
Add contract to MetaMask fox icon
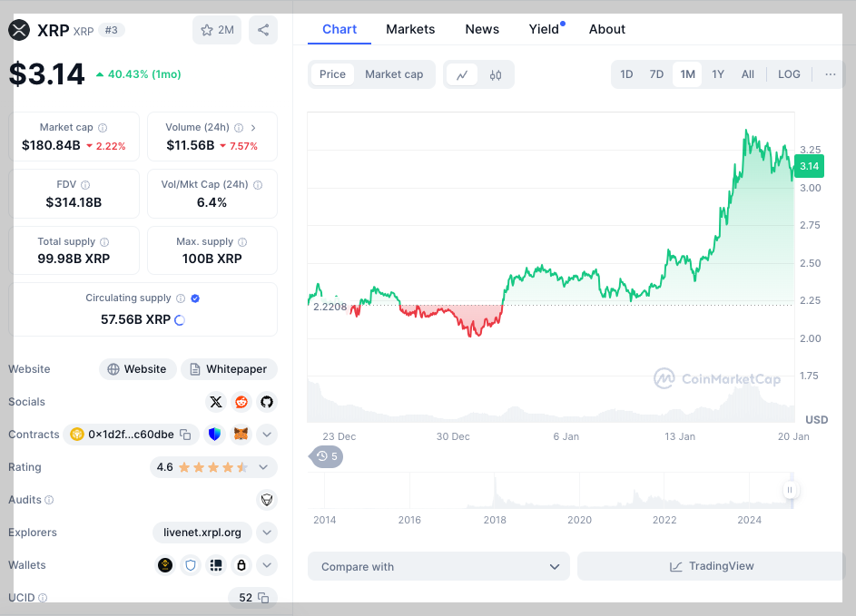(241, 435)
